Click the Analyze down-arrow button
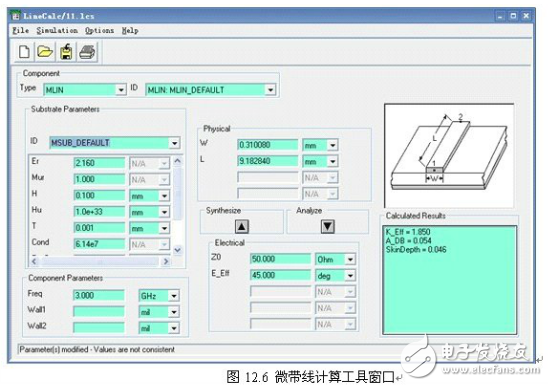Viewport: 548px width, 386px height. [x=327, y=227]
